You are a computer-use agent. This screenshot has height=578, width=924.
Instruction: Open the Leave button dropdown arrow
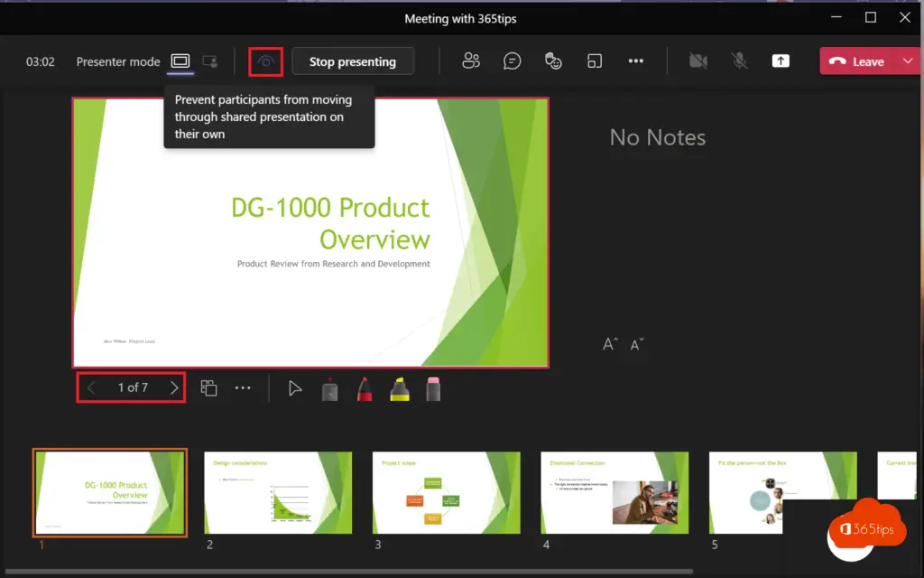(x=907, y=61)
